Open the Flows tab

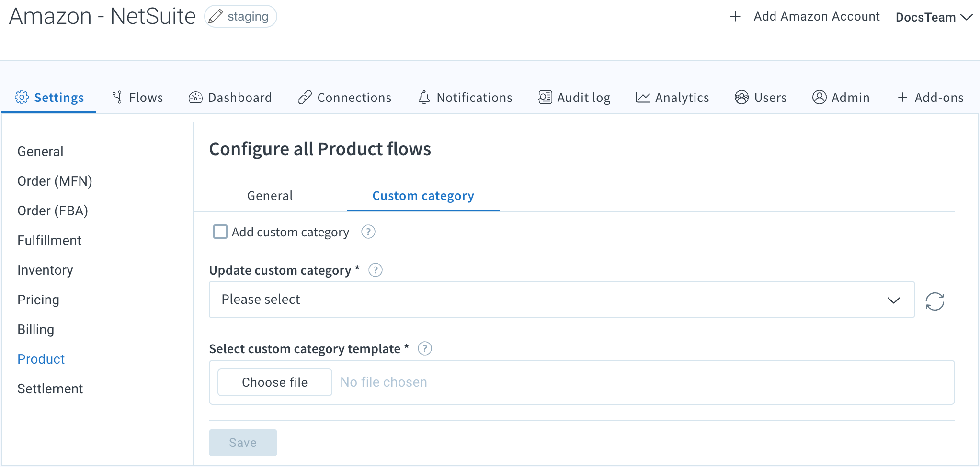pyautogui.click(x=137, y=98)
